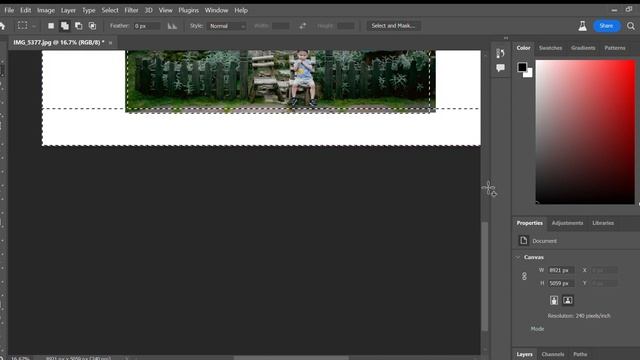
Task: Open the Layer menu
Action: click(x=68, y=10)
